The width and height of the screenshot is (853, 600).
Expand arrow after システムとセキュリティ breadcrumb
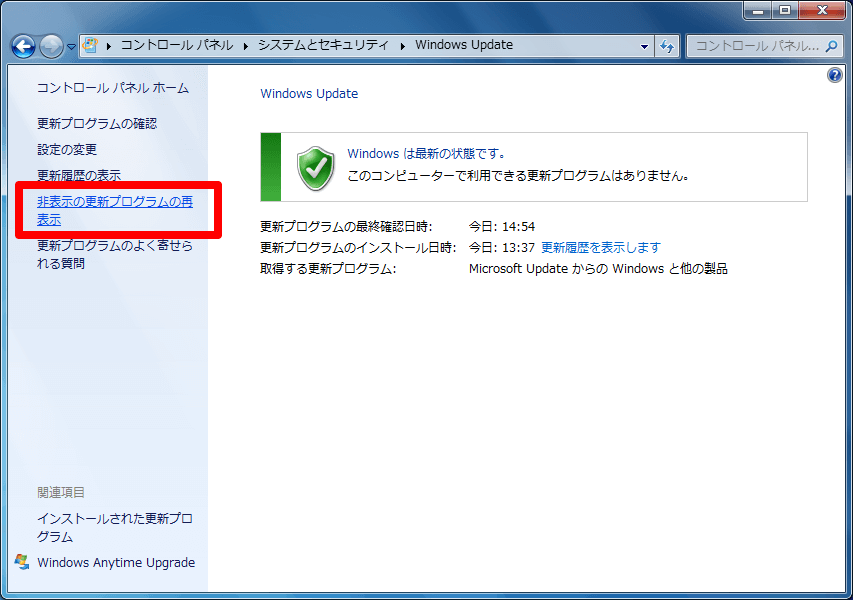point(403,46)
